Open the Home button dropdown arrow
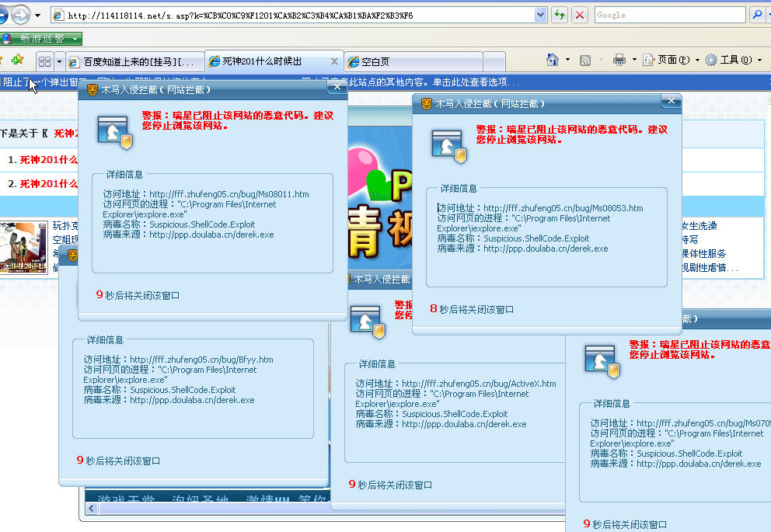 568,60
